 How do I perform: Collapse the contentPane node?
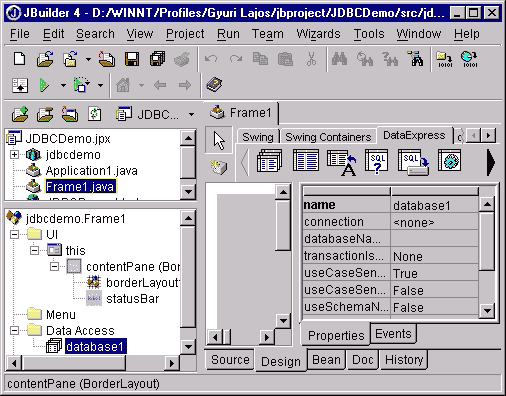54,266
